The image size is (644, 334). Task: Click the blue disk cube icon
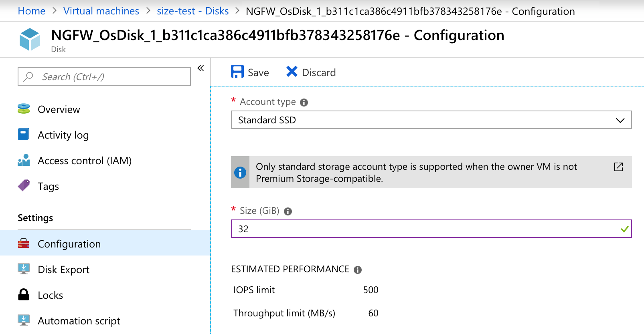30,39
